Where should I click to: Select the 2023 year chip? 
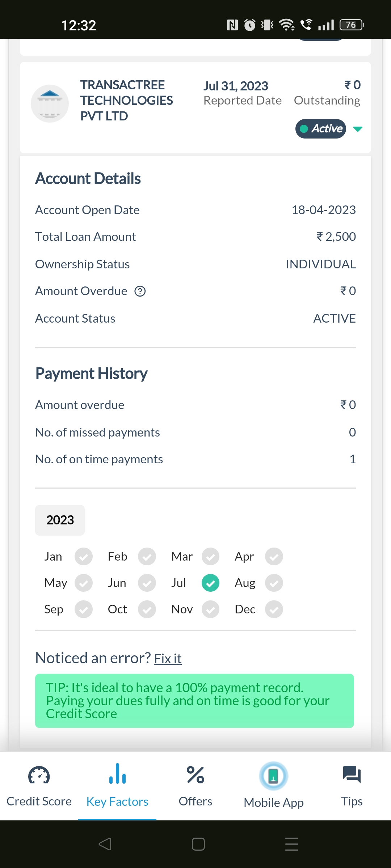(60, 520)
